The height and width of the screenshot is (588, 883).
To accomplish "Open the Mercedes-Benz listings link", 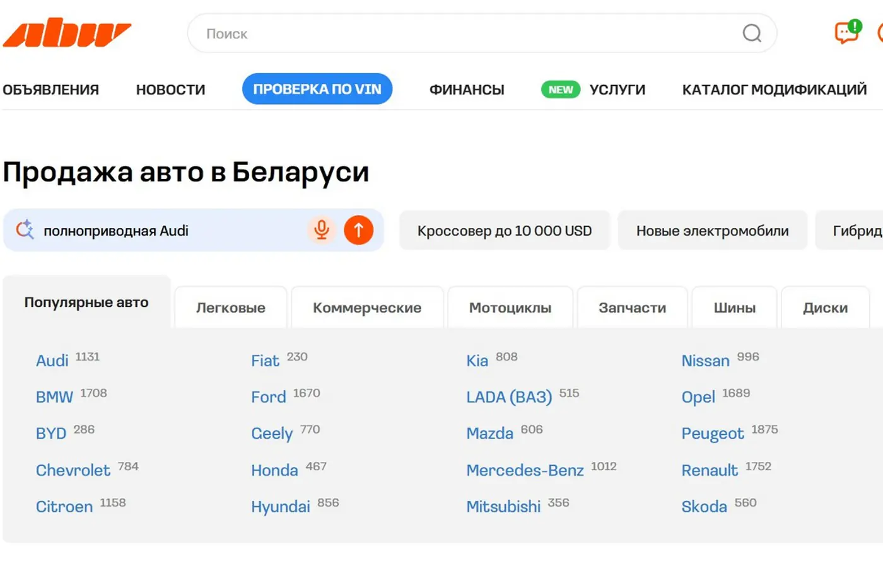I will click(525, 470).
